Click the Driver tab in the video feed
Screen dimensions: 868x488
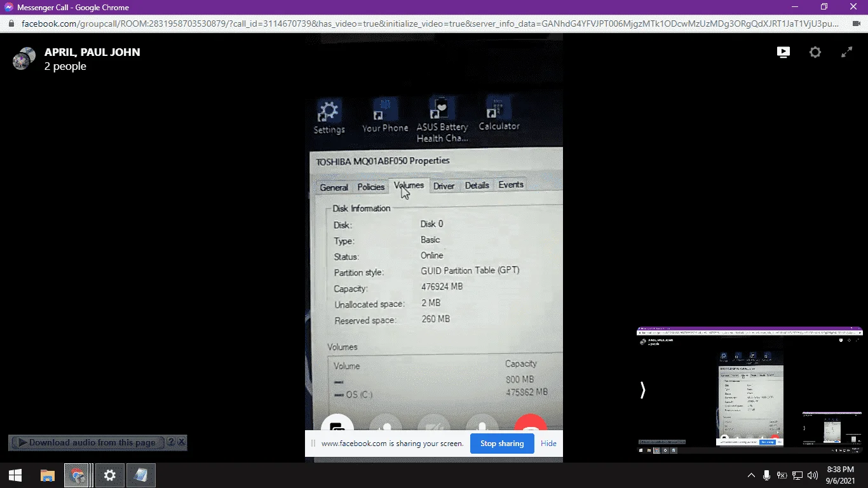pyautogui.click(x=444, y=186)
